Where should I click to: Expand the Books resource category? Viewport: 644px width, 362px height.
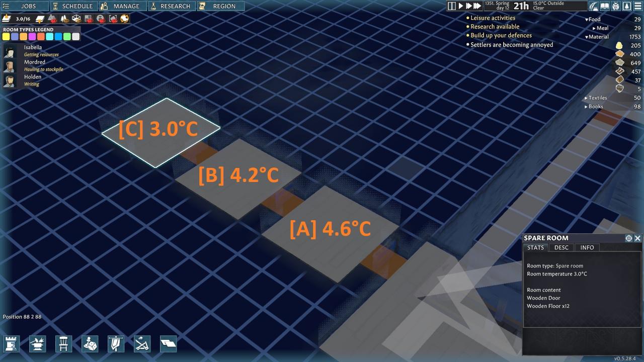(586, 107)
